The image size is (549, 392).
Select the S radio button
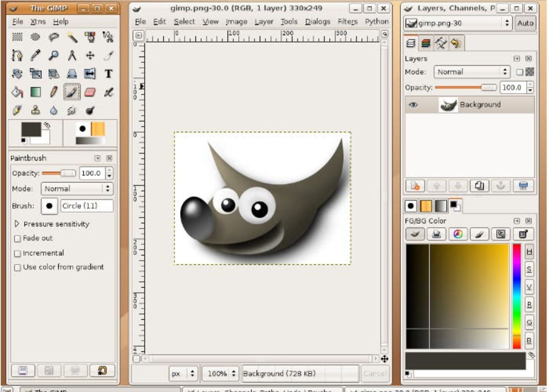(x=529, y=269)
